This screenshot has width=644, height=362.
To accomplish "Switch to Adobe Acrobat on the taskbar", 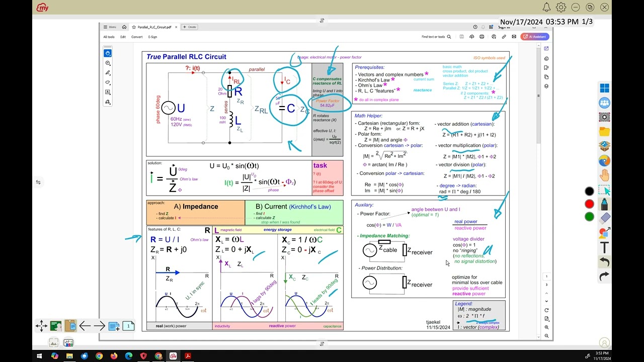I will [x=188, y=356].
